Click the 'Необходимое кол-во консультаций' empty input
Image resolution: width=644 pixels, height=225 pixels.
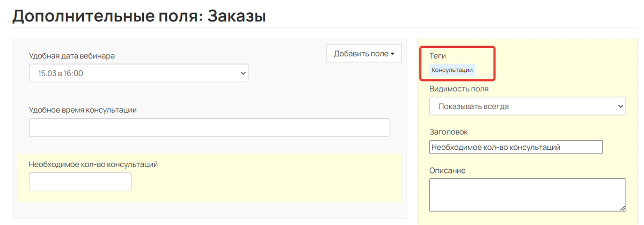click(x=80, y=182)
